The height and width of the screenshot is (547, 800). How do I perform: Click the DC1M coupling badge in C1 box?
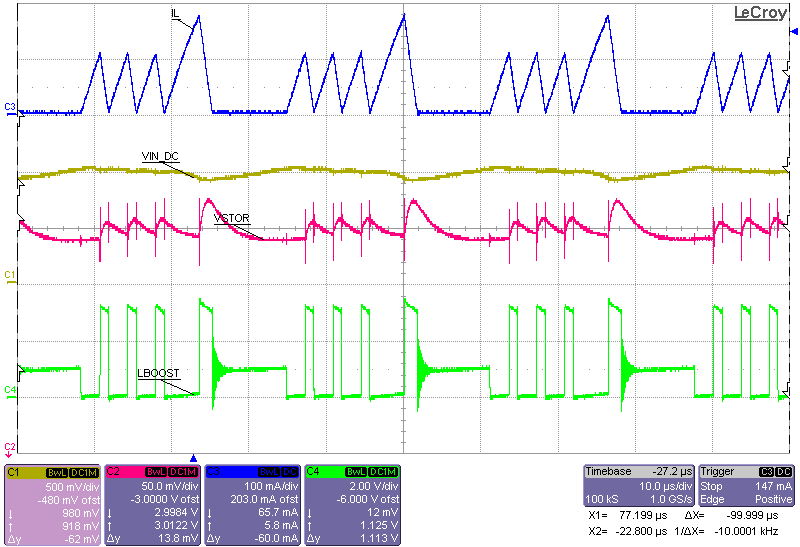tap(84, 473)
